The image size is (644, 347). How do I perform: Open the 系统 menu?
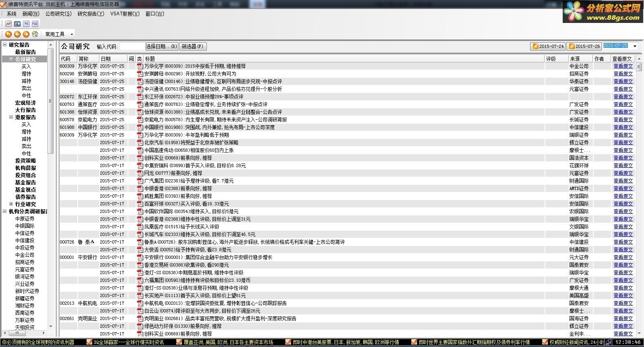[12, 14]
